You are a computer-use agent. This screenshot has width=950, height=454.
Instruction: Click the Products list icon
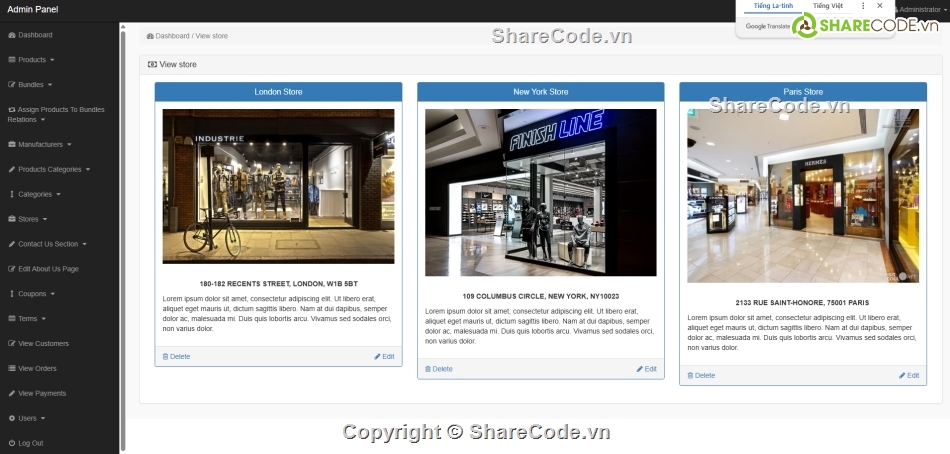click(12, 60)
